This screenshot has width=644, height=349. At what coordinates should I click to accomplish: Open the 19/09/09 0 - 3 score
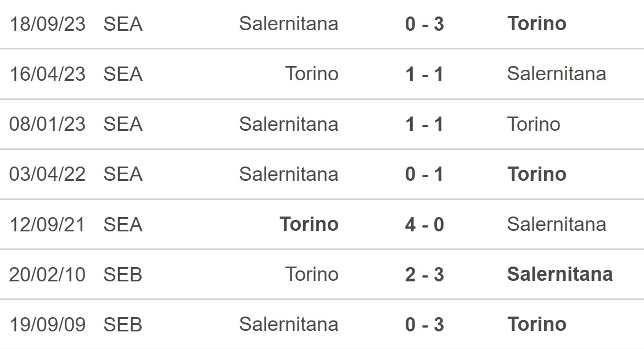[x=424, y=325]
